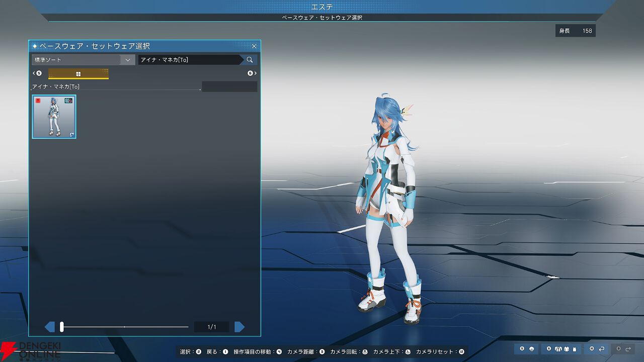644x362 pixels.
Task: Open the 標準ソート sort dropdown
Action: click(x=83, y=60)
